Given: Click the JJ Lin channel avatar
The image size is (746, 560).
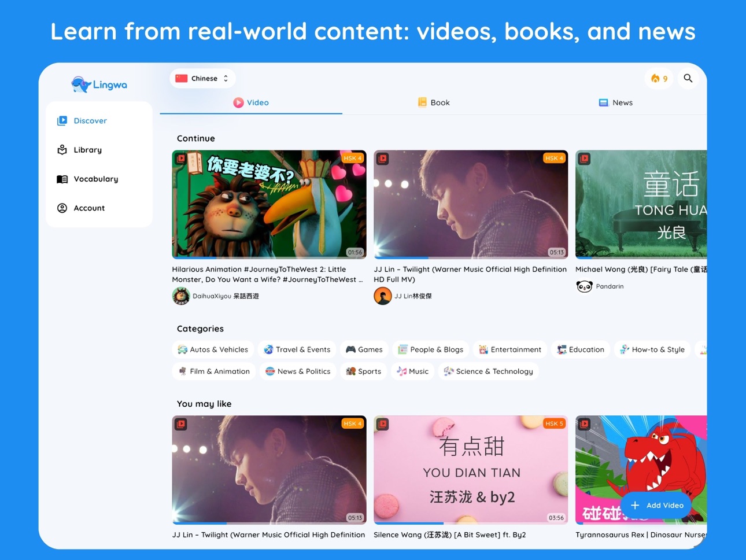Looking at the screenshot, I should click(382, 296).
